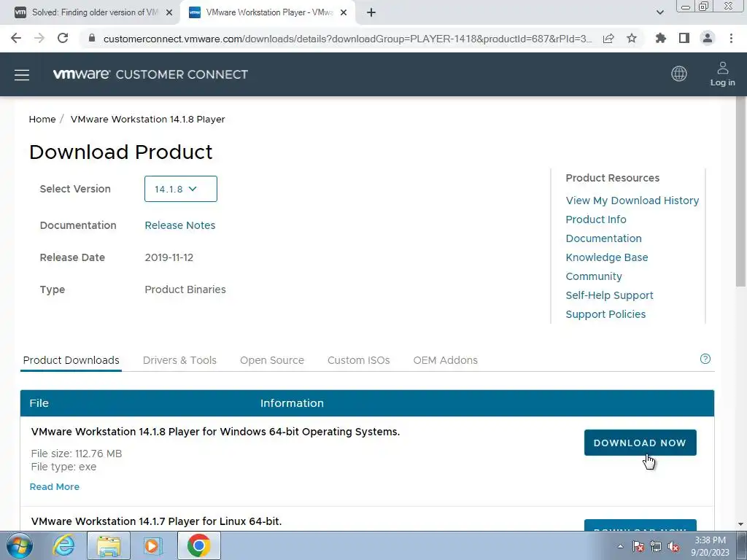Click the site lock icon in address bar

(92, 39)
